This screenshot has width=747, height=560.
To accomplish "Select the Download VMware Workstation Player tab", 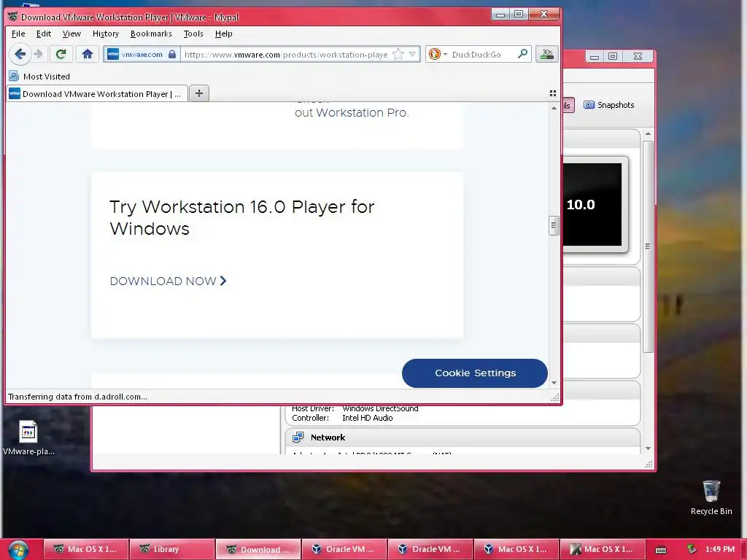I will (97, 94).
